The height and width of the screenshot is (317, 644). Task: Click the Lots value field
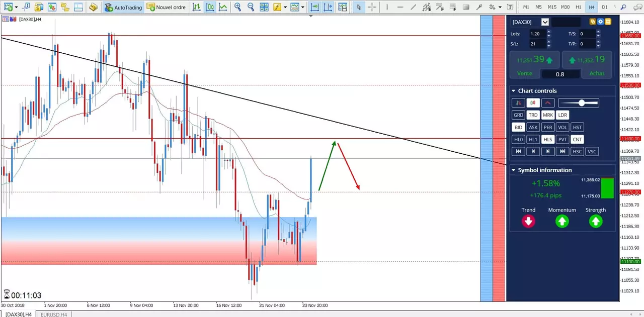pos(537,34)
